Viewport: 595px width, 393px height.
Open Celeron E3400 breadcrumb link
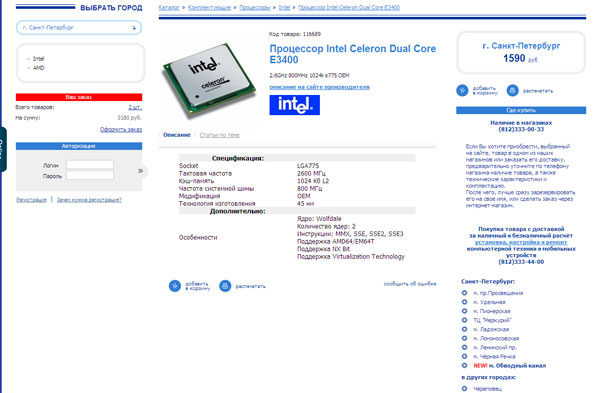click(349, 7)
